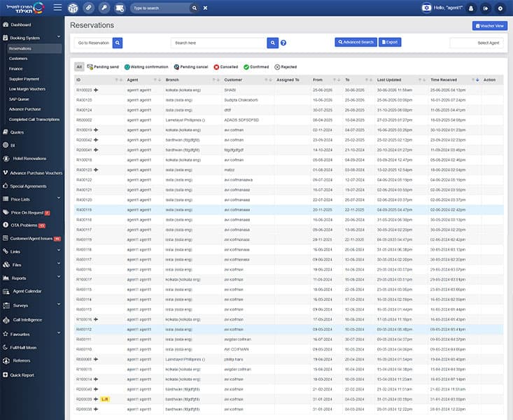Click the BI sidebar icon

pyautogui.click(x=6, y=145)
